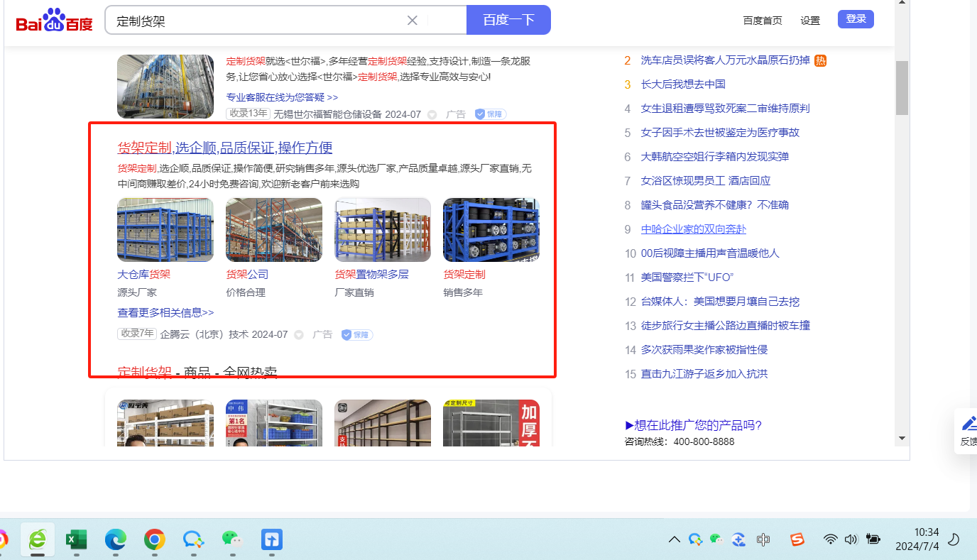Click the 保障 badge under 企腾云 ad
Image resolution: width=977 pixels, height=560 pixels.
coord(357,334)
